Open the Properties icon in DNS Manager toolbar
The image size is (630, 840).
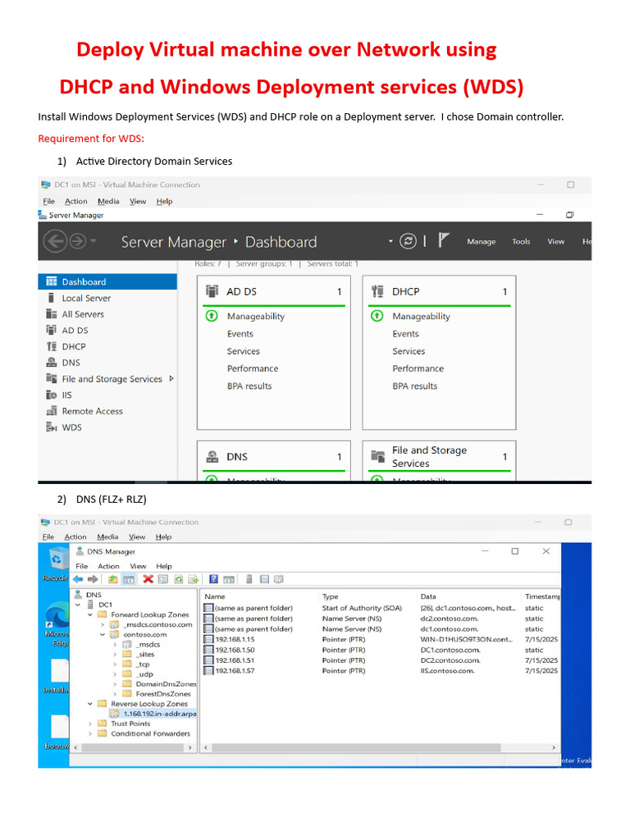click(163, 579)
